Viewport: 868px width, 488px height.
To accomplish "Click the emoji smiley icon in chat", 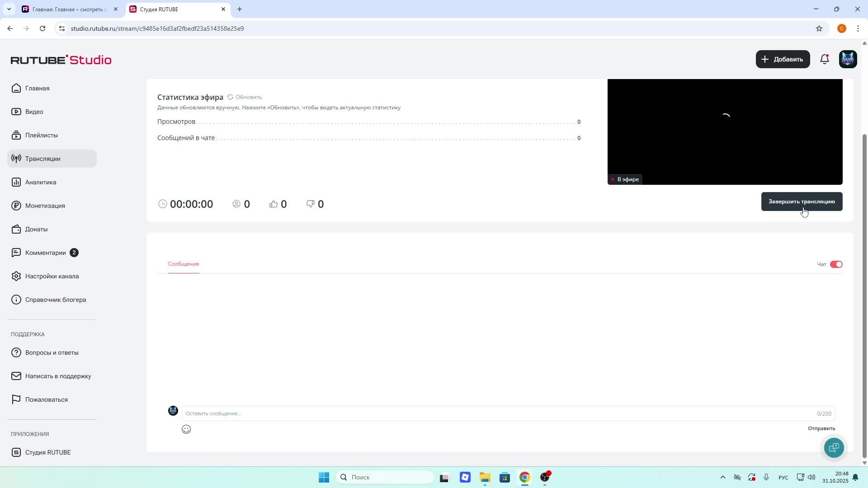I will tap(186, 429).
